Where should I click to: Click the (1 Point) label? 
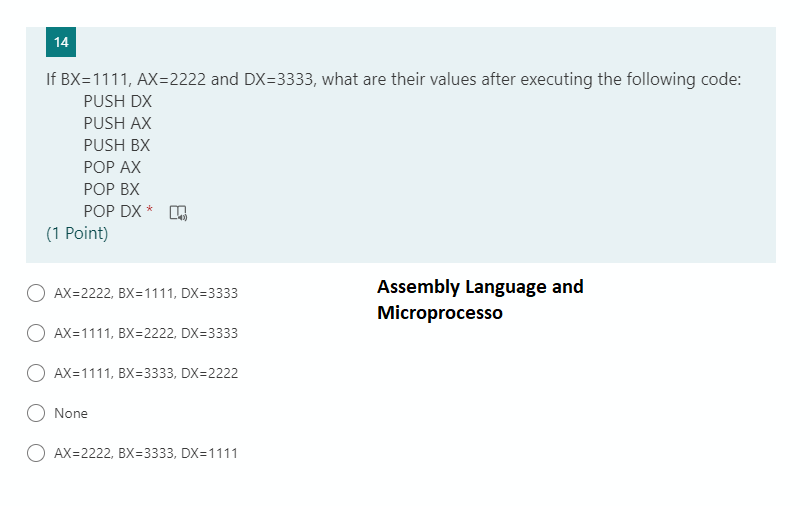click(x=77, y=233)
